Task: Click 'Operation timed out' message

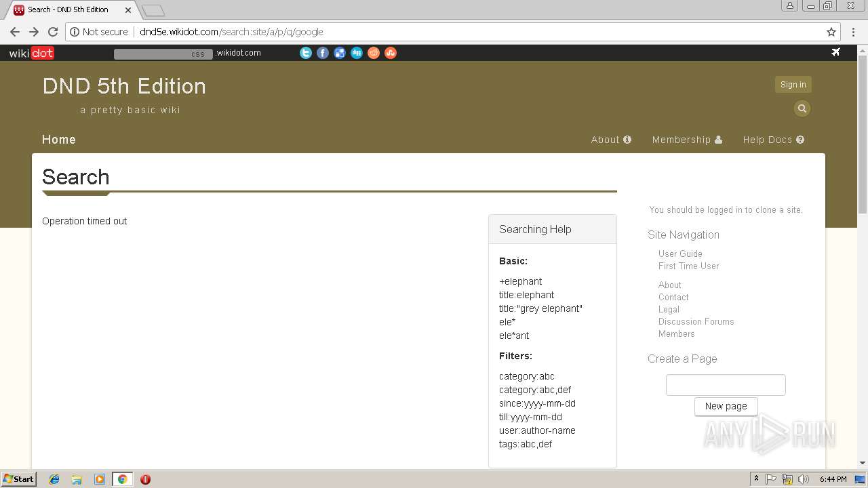Action: (84, 221)
